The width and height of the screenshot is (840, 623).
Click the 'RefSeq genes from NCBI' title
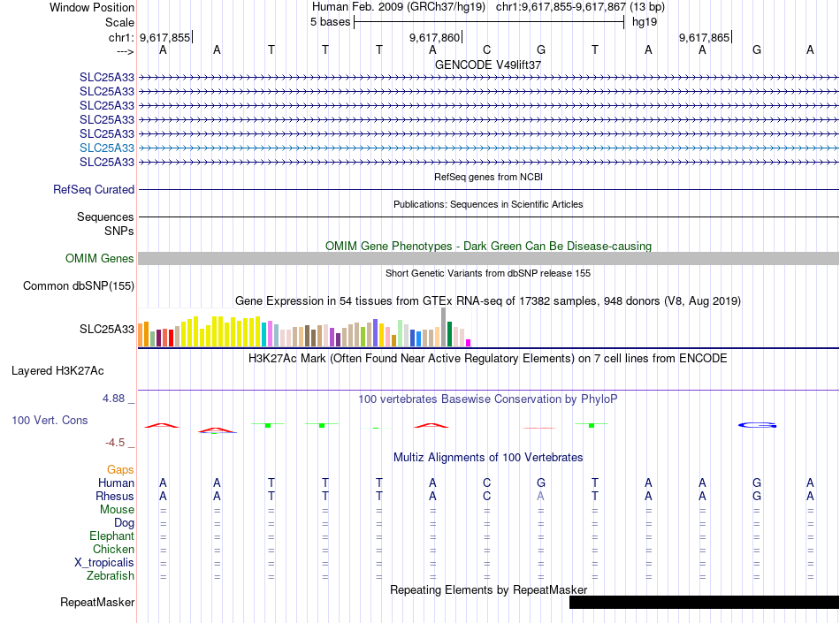pyautogui.click(x=488, y=177)
